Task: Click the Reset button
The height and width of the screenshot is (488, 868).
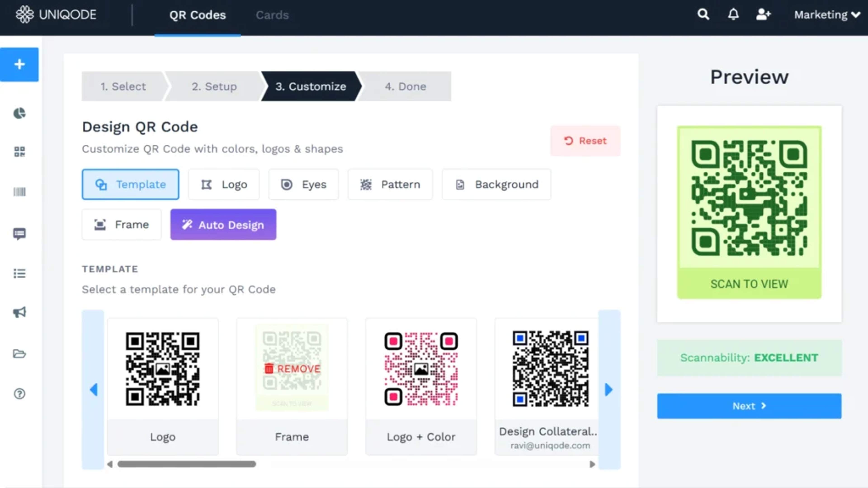Action: click(x=585, y=141)
